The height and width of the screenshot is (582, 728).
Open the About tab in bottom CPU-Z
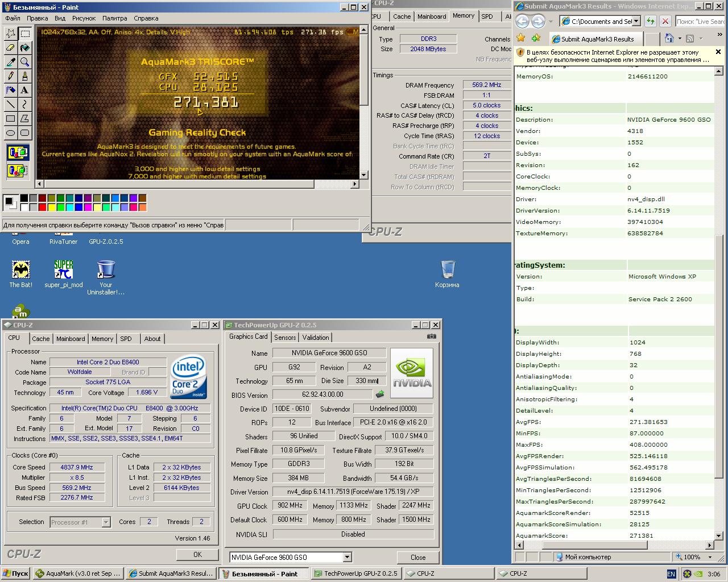point(152,339)
